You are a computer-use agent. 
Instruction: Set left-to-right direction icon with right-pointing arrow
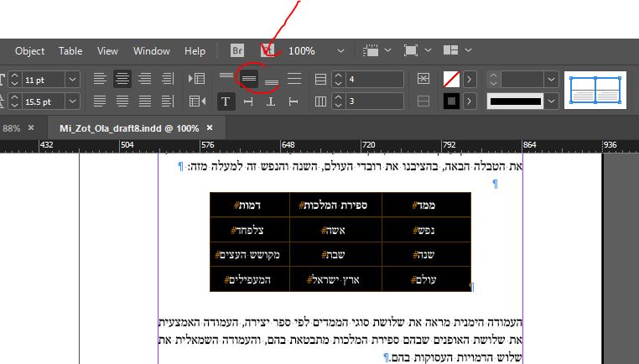point(197,78)
